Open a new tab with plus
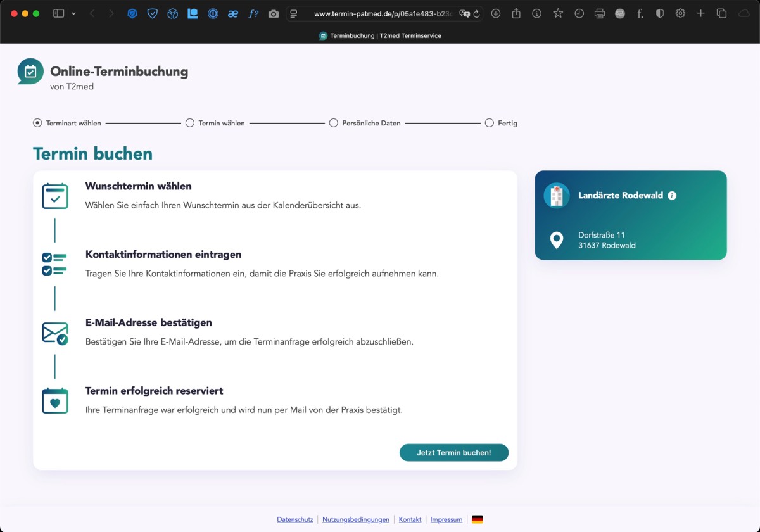Viewport: 760px width, 532px height. (700, 13)
